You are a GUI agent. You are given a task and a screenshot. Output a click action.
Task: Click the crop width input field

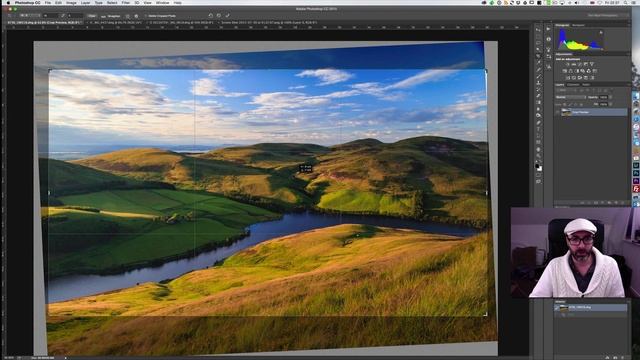pos(51,16)
